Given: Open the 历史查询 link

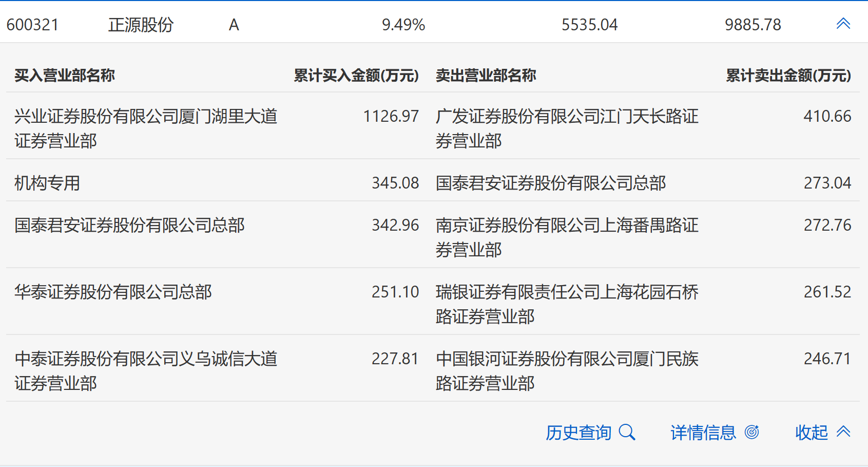Looking at the screenshot, I should point(578,433).
